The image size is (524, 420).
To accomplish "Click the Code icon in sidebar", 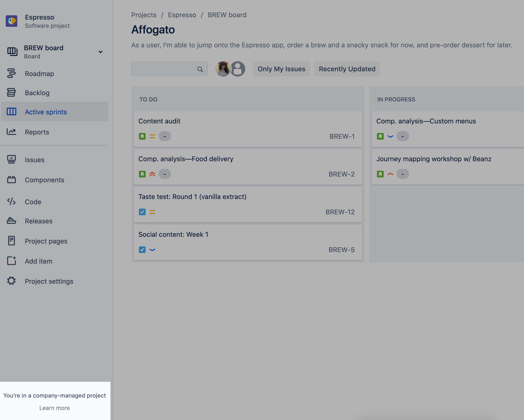I will 11,201.
